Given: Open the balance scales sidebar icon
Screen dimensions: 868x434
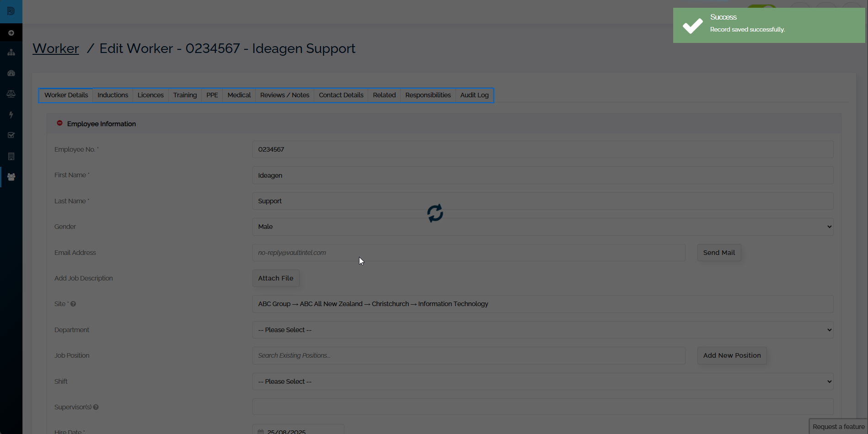Looking at the screenshot, I should (x=11, y=94).
